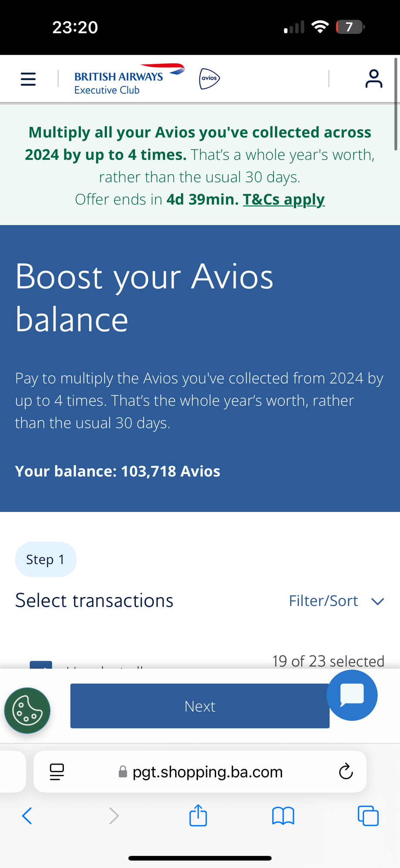
Task: Tap the padlock icon in the address bar
Action: (123, 771)
